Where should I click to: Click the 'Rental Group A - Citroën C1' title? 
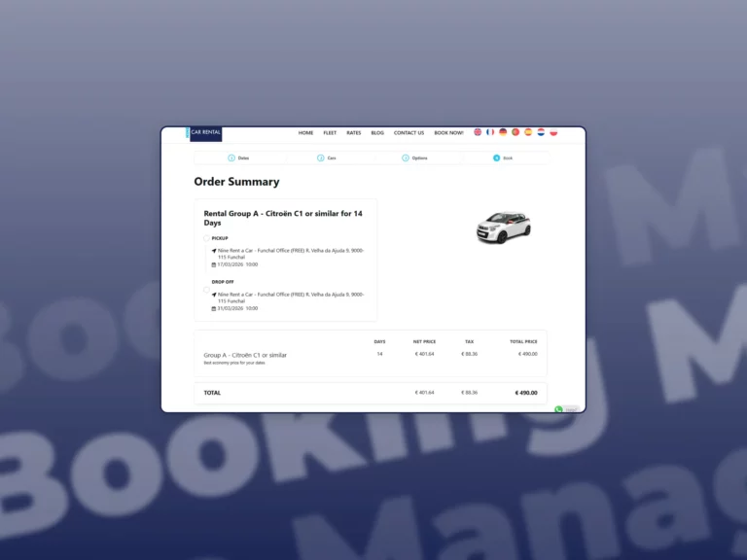(x=283, y=218)
